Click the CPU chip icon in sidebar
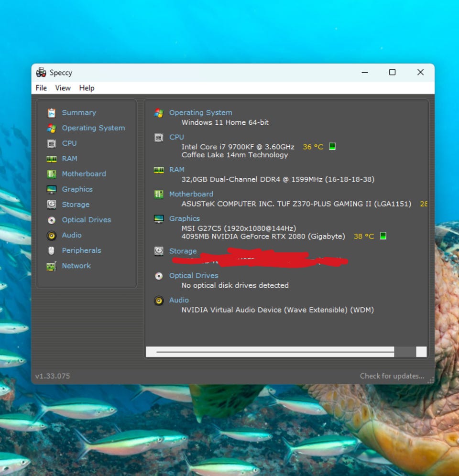The image size is (459, 476). [x=52, y=143]
